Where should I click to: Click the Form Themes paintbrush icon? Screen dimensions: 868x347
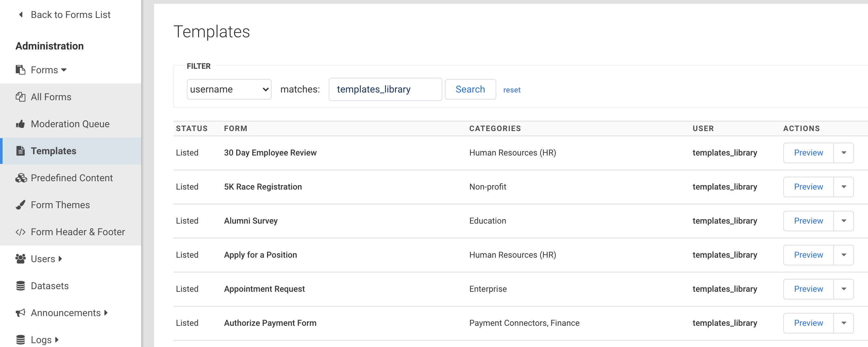[21, 205]
